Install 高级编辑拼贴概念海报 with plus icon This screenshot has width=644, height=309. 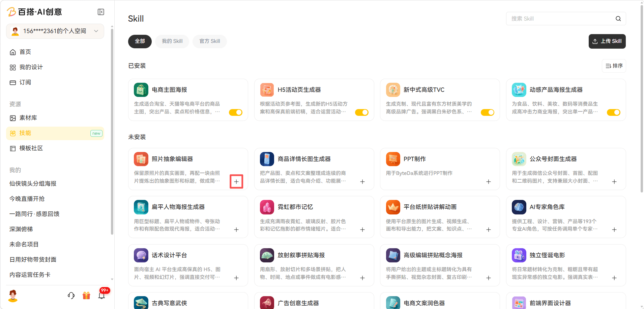pos(489,278)
